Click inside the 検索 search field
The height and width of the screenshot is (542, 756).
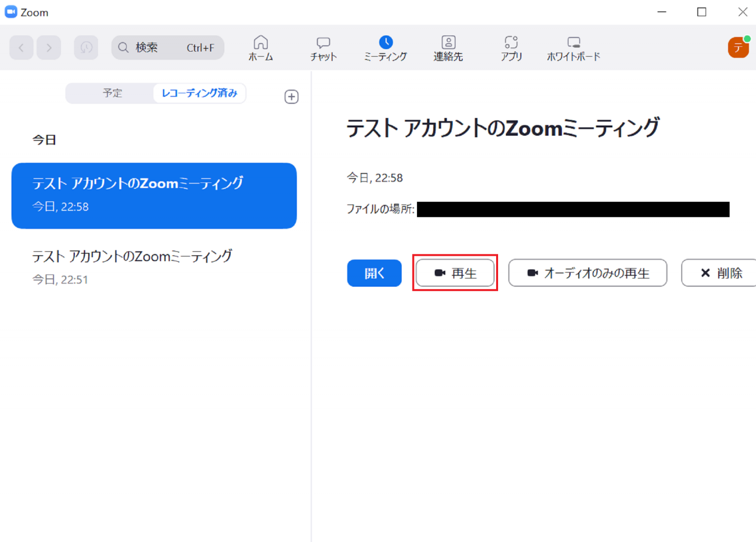tap(157, 47)
